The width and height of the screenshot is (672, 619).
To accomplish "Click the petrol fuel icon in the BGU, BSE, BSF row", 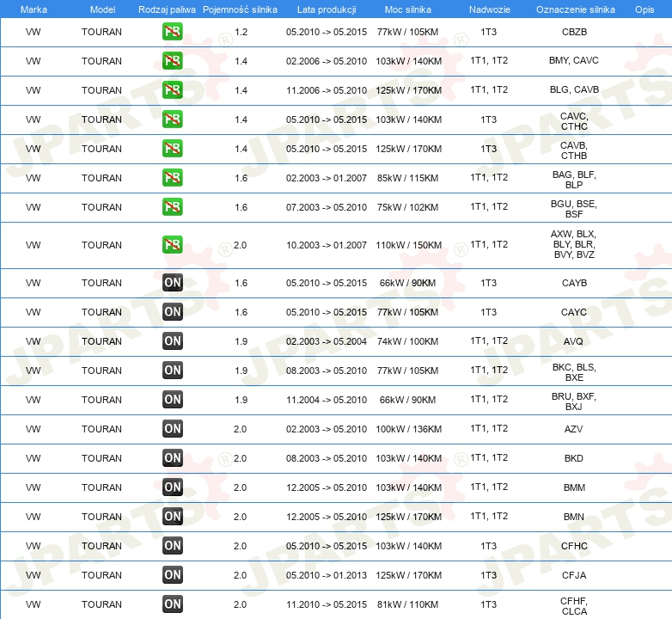I will [x=172, y=206].
